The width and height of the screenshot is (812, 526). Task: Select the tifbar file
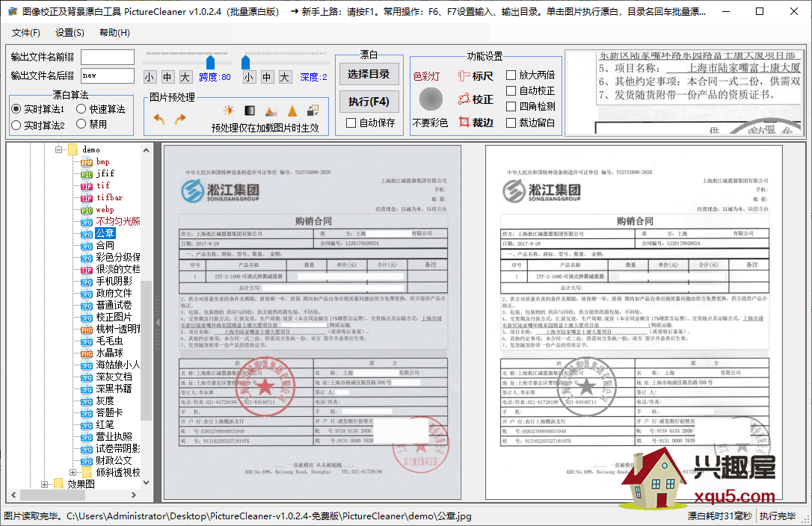point(109,197)
